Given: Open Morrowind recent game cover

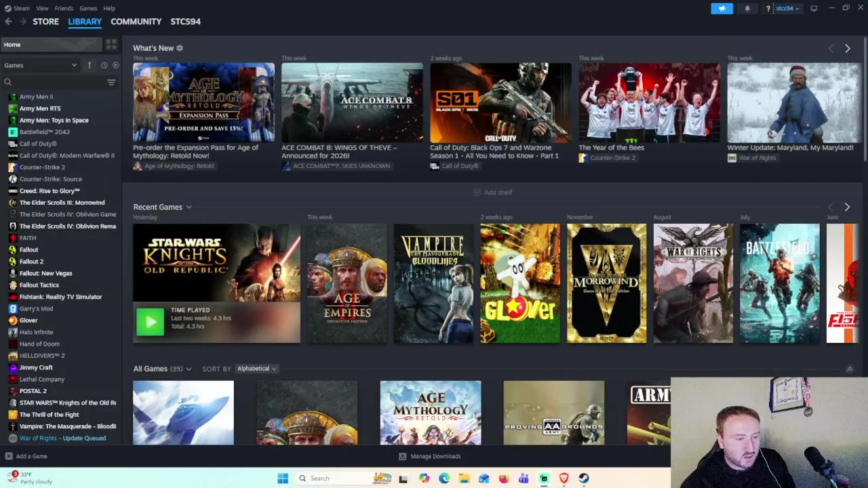Looking at the screenshot, I should coord(607,283).
